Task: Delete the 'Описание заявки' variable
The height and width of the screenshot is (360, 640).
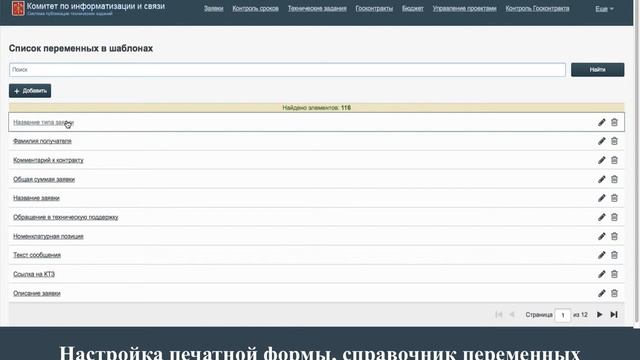Action: (x=614, y=293)
